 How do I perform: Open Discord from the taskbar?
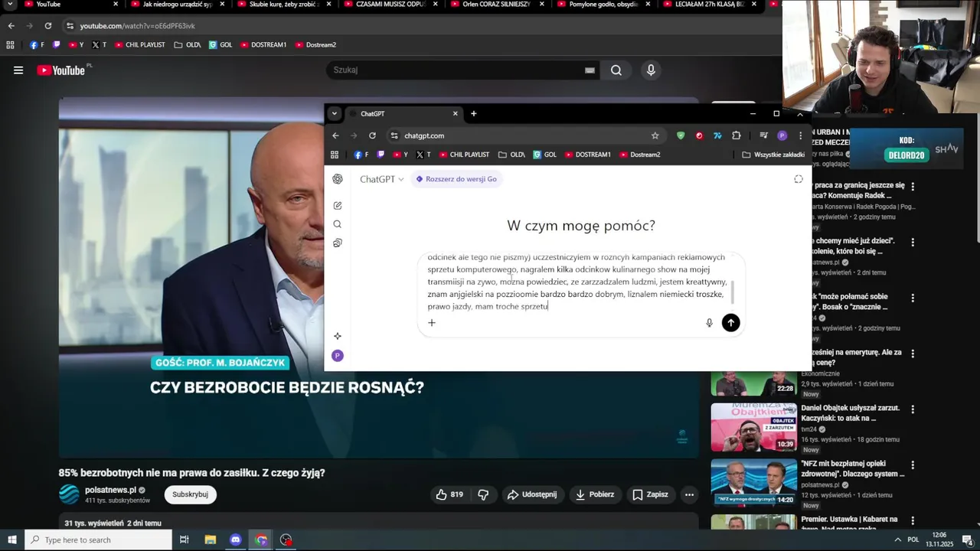[236, 540]
